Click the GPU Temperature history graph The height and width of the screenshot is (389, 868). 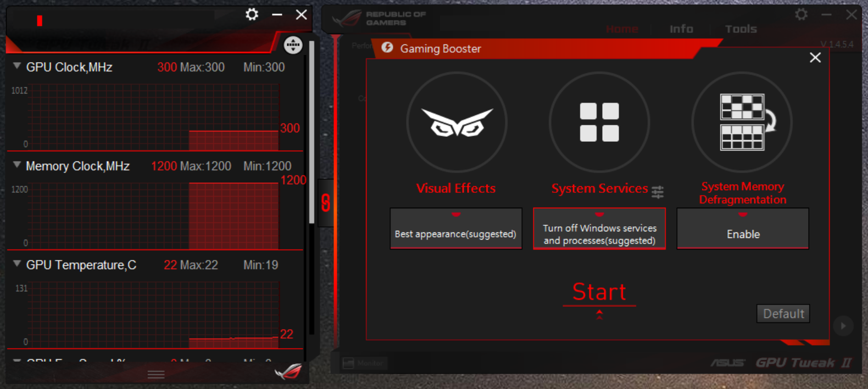click(155, 315)
